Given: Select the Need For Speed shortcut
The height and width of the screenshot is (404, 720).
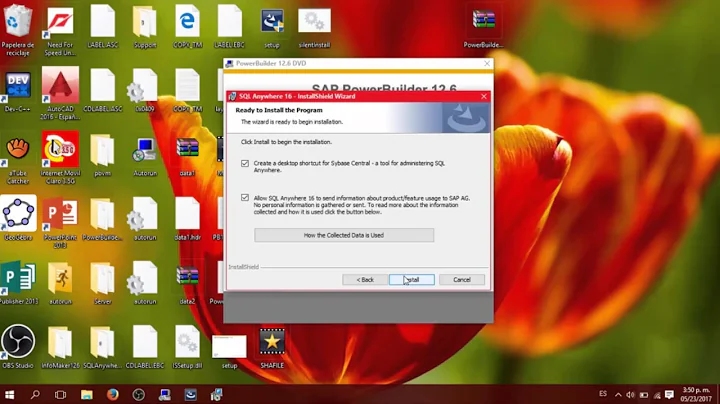Looking at the screenshot, I should pos(60,30).
